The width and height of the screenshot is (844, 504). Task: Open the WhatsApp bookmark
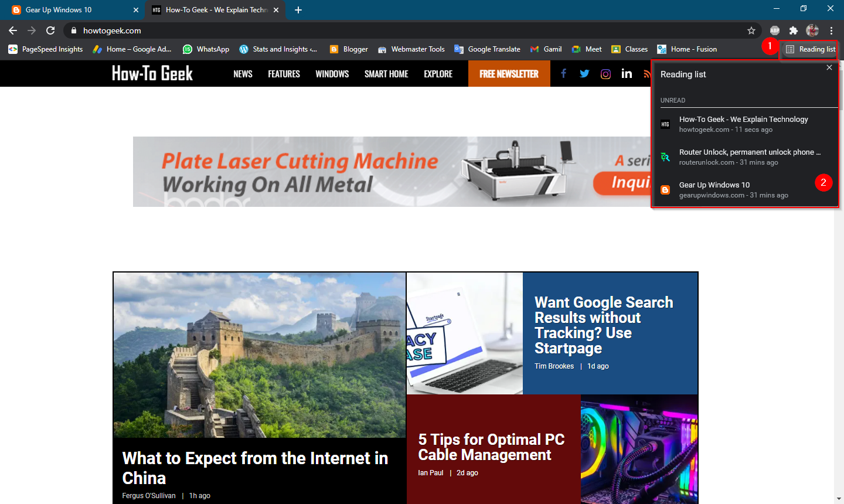pos(206,49)
